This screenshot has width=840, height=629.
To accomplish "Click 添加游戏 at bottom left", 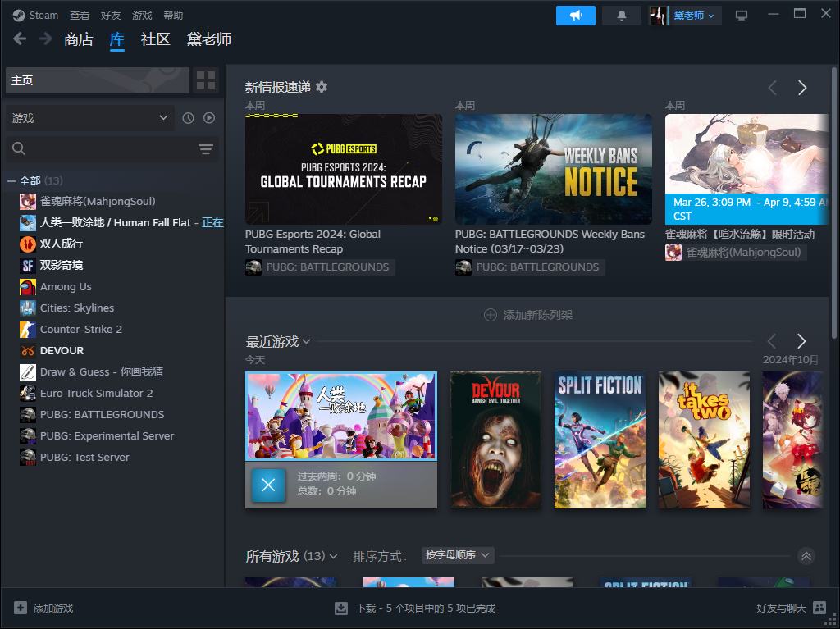I will (53, 608).
